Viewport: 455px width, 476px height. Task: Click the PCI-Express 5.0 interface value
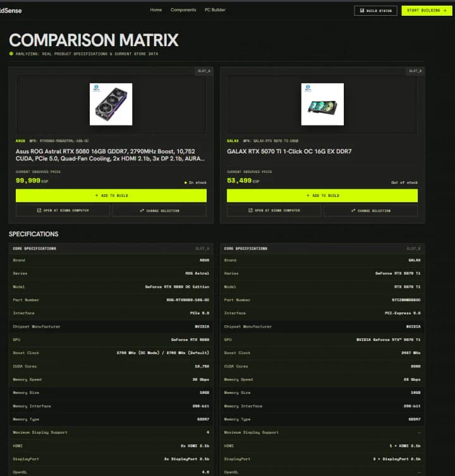[x=403, y=313]
